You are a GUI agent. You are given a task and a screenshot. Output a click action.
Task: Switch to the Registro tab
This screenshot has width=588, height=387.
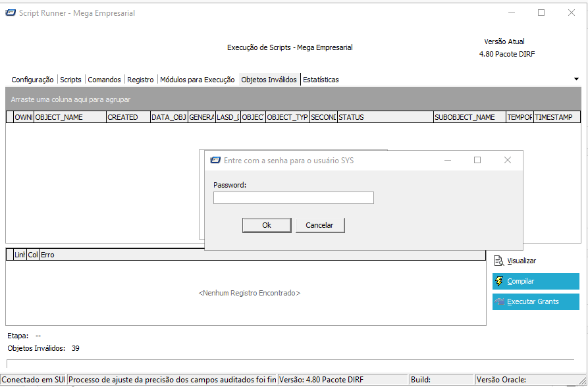[x=140, y=80]
